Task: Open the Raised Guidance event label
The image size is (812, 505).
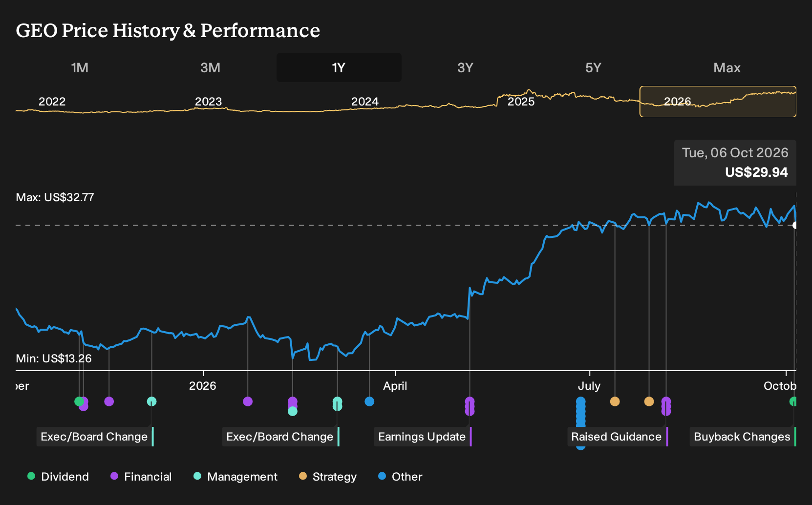Action: (x=617, y=437)
